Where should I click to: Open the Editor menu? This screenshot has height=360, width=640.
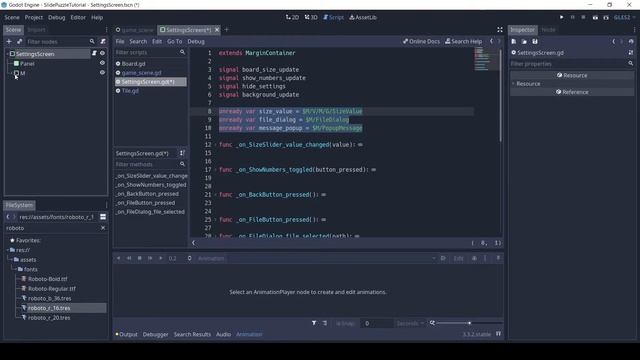pos(78,18)
